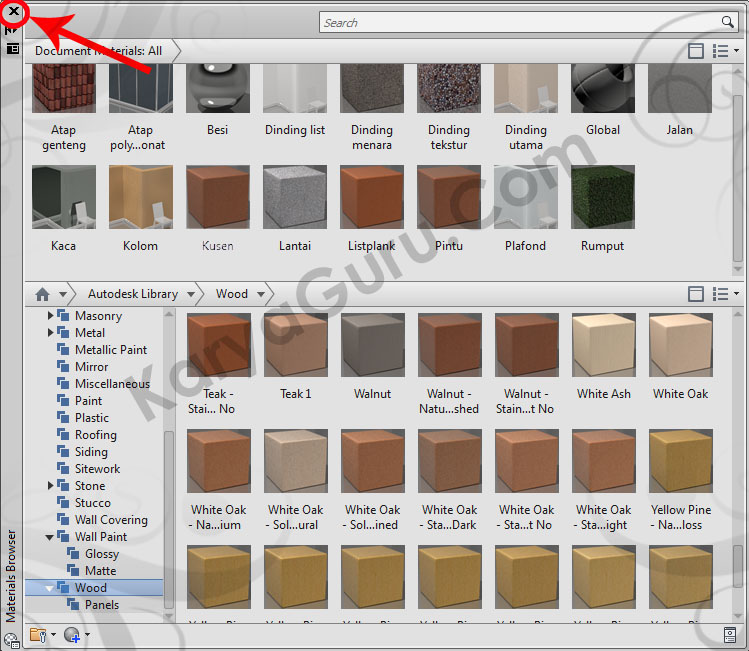The width and height of the screenshot is (749, 651).
Task: Click the create new material icon
Action: pos(72,634)
